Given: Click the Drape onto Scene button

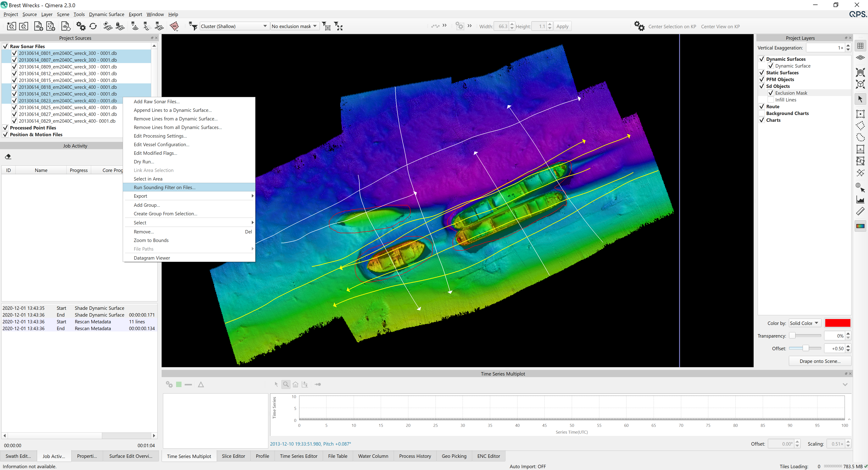Looking at the screenshot, I should [x=820, y=361].
